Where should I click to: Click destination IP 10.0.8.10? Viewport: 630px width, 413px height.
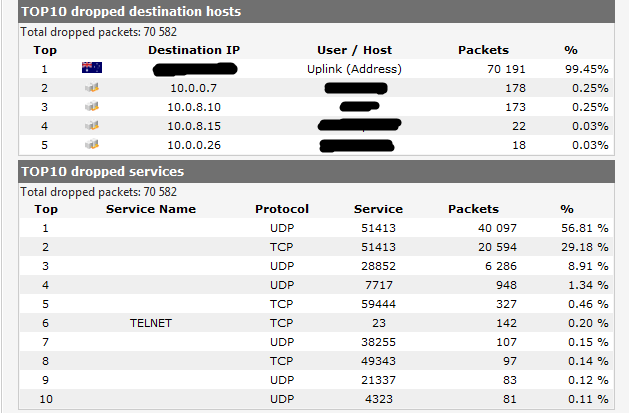point(194,107)
